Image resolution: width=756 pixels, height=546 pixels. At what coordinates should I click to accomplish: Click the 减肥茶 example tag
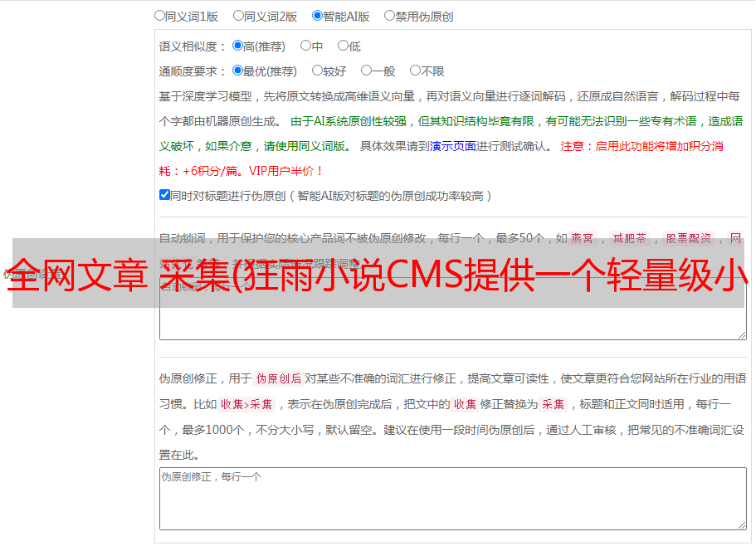tap(630, 238)
